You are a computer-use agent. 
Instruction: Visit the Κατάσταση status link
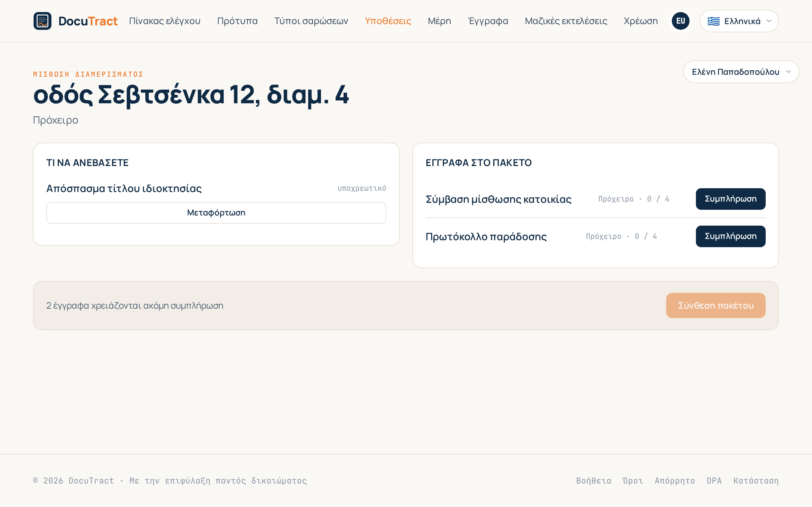tap(756, 480)
